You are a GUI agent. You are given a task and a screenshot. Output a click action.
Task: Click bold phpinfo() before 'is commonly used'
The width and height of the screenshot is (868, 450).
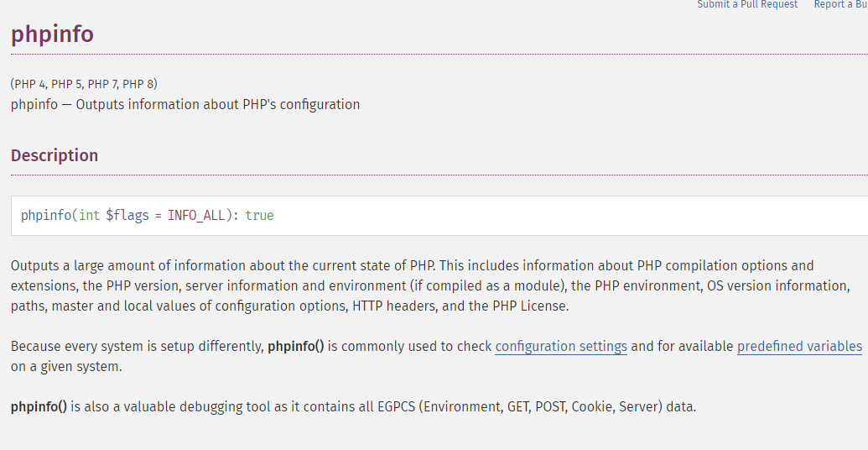296,346
